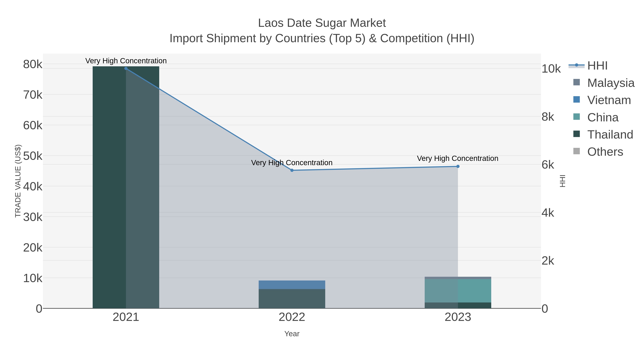Image resolution: width=644 pixels, height=362 pixels.
Task: Click the Malaysia gray color swatch
Action: [577, 82]
